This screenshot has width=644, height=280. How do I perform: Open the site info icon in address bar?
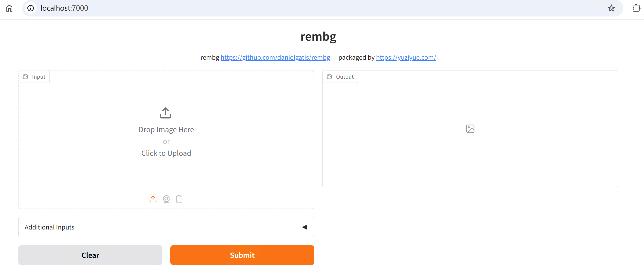(x=31, y=8)
